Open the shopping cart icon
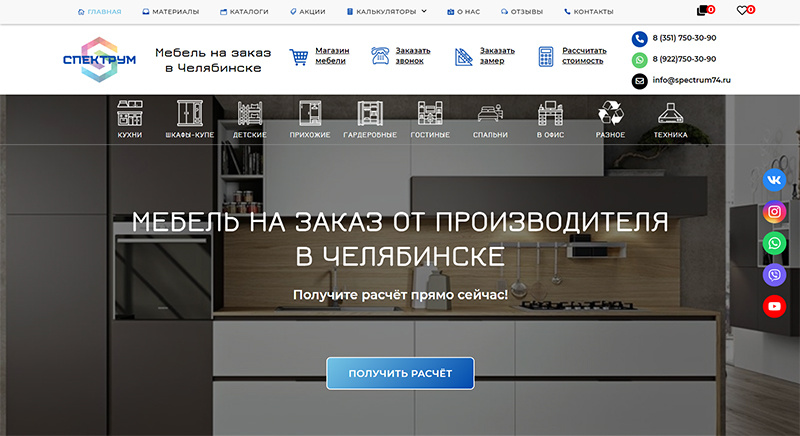Viewport: 800px width, 436px height. pyautogui.click(x=706, y=10)
